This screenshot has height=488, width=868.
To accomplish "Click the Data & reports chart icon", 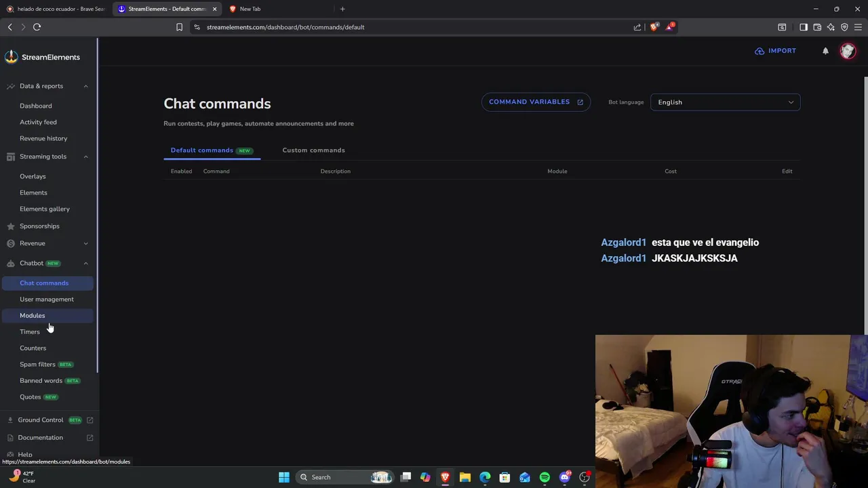I will coord(10,86).
